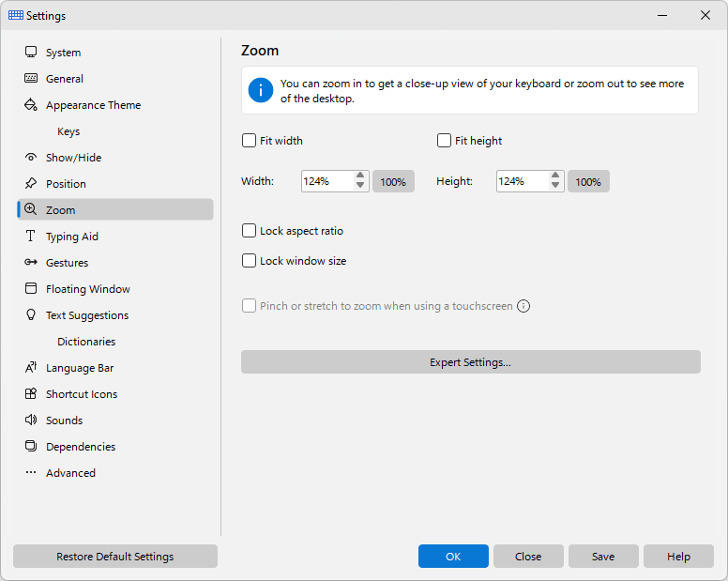Click the Settings keyboard icon in title bar
Viewport: 728px width, 581px height.
point(16,15)
